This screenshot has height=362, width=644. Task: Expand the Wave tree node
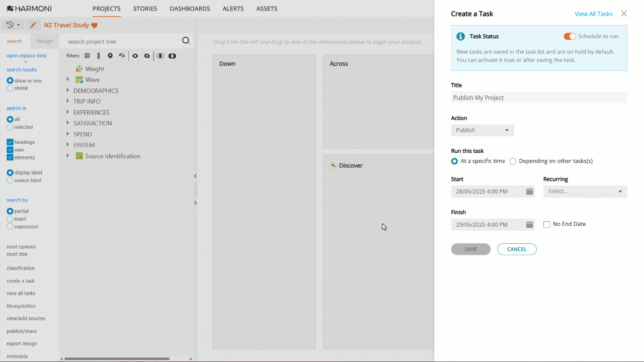tap(68, 79)
